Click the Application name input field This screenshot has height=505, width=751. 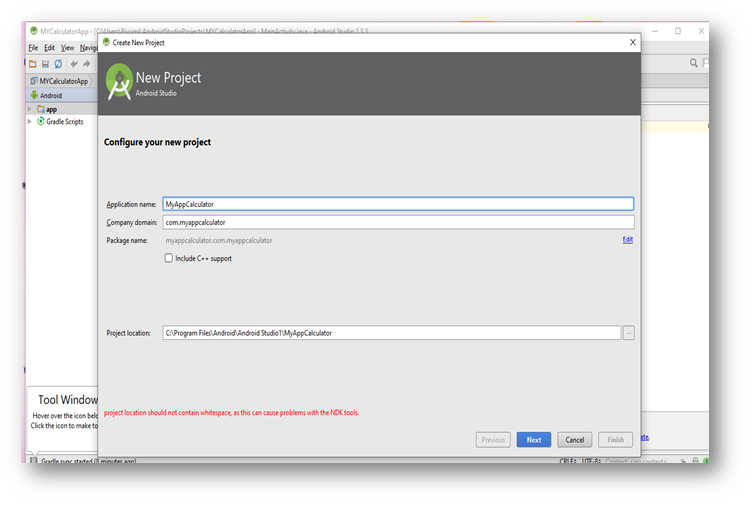398,204
